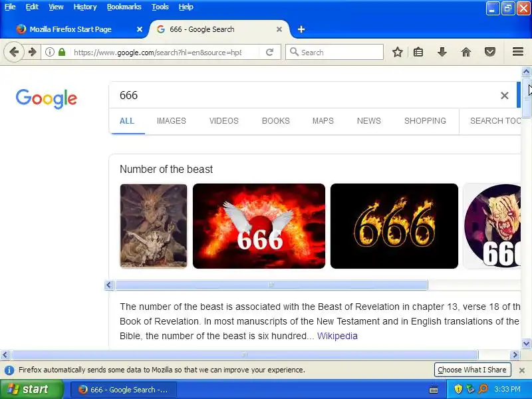Open the Help menu

186,7
